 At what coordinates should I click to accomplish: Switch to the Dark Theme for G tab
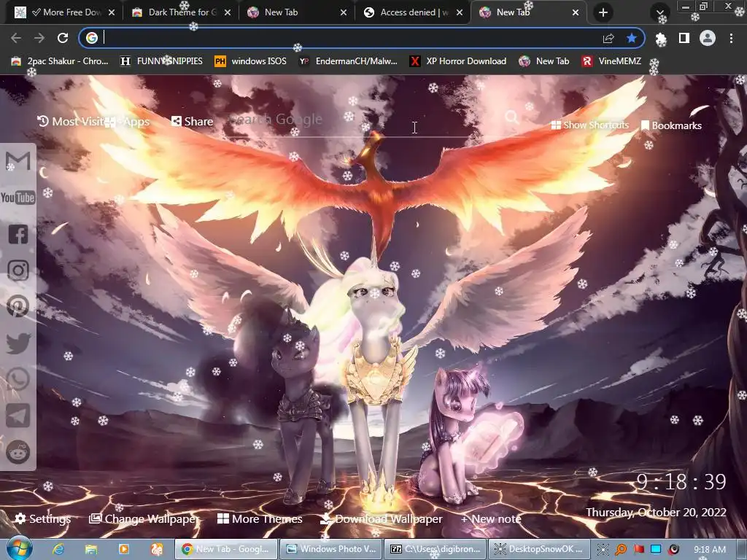coord(182,12)
